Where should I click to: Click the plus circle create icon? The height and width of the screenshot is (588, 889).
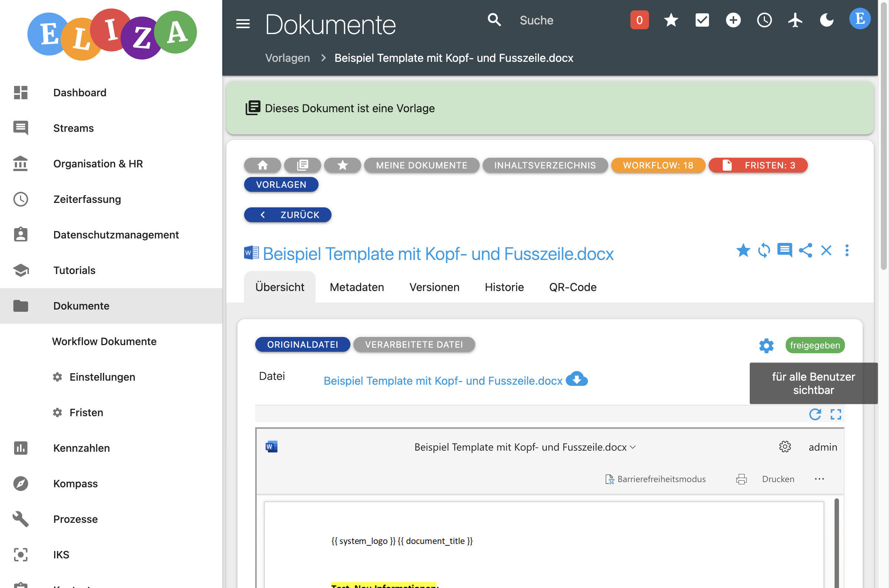point(733,20)
